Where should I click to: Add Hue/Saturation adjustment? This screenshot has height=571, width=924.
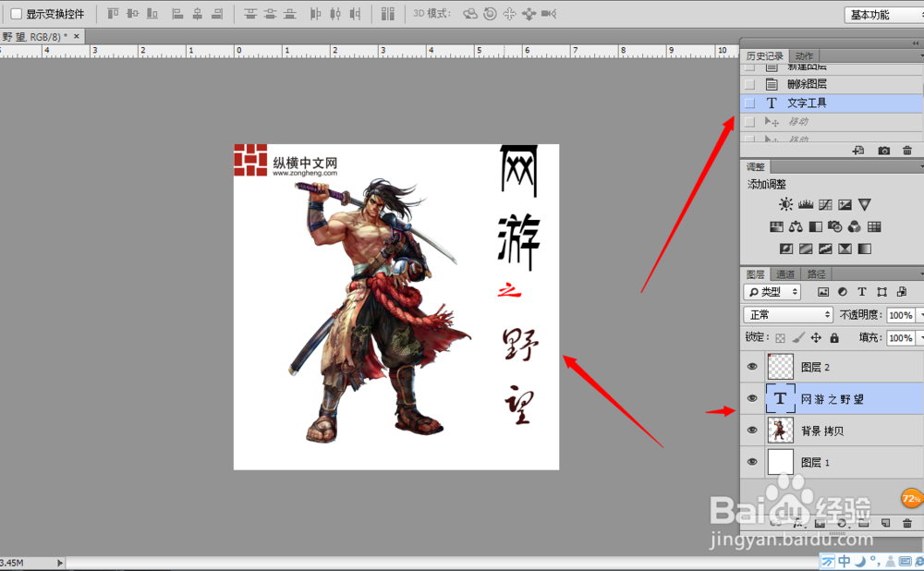point(776,227)
